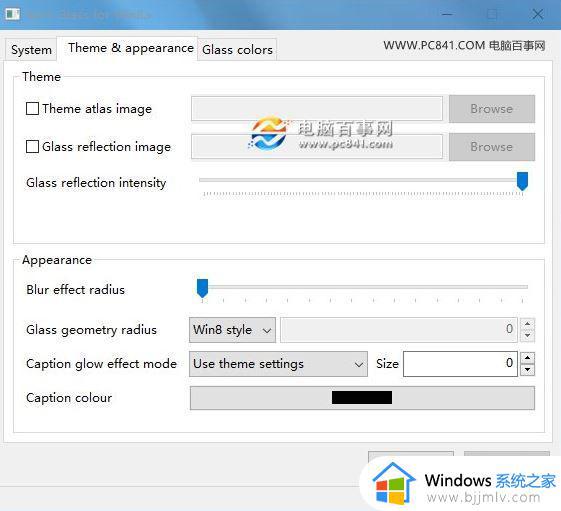This screenshot has width=561, height=511.
Task: Click the Blur effect radius slider handle
Action: click(203, 288)
